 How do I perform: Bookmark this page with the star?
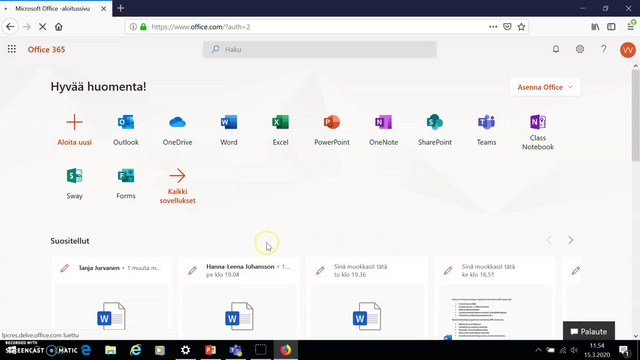pyautogui.click(x=521, y=27)
